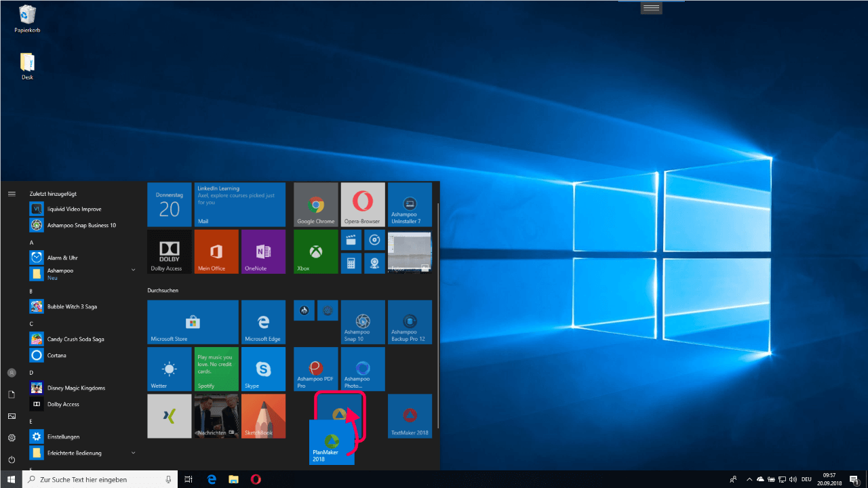
Task: Open the Ashampoo PDF Pro tile
Action: point(316,369)
